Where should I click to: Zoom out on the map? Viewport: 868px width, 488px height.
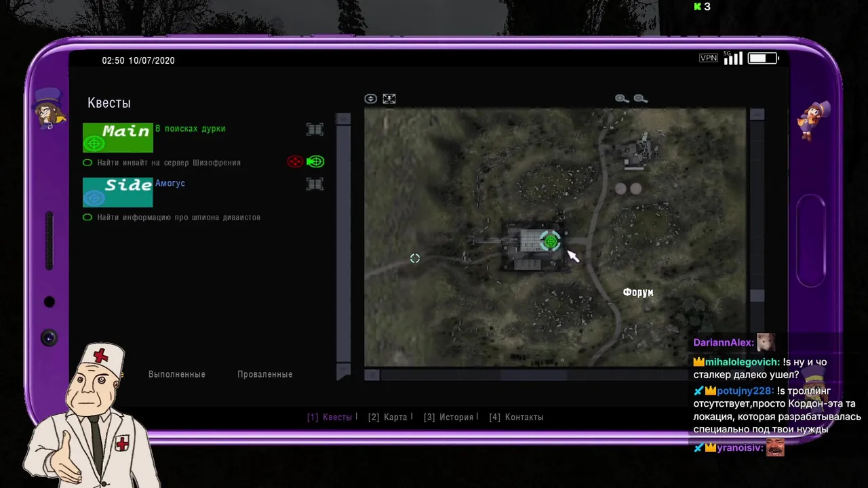pos(640,99)
